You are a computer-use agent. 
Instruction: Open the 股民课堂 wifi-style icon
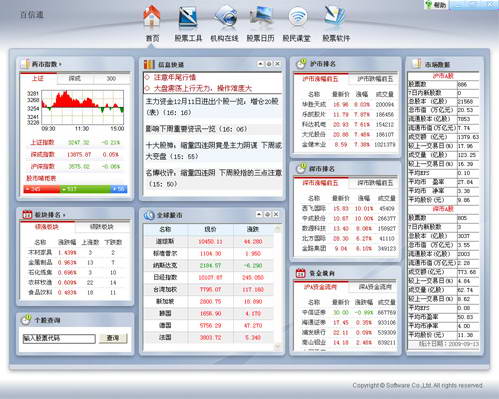(x=297, y=17)
